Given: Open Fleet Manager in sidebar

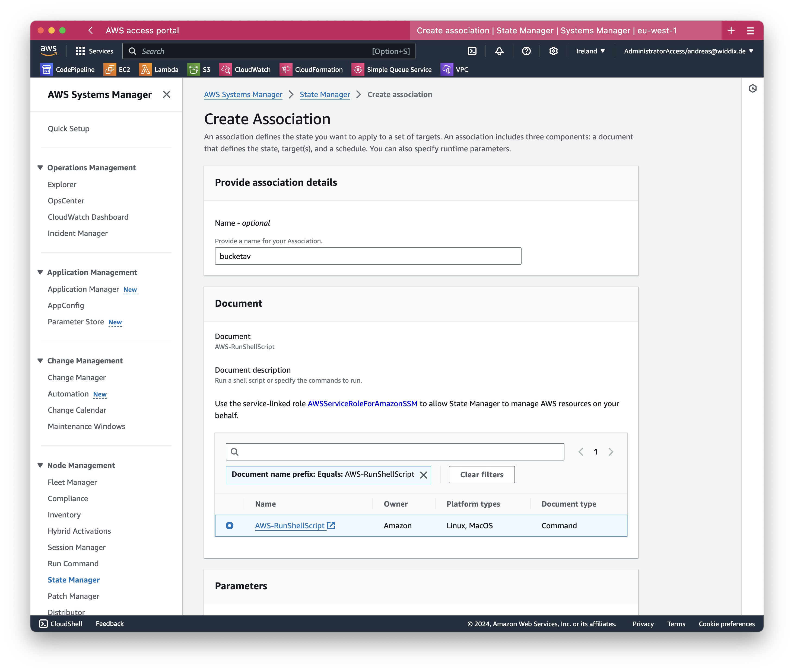Looking at the screenshot, I should [x=72, y=482].
